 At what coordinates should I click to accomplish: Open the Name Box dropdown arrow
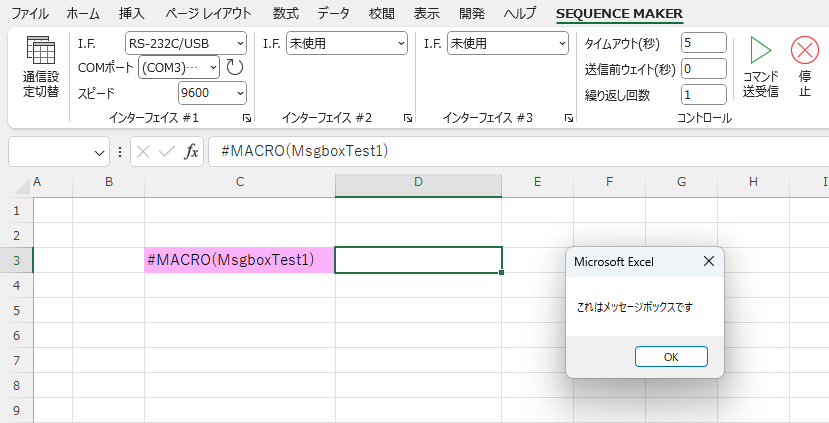click(99, 153)
